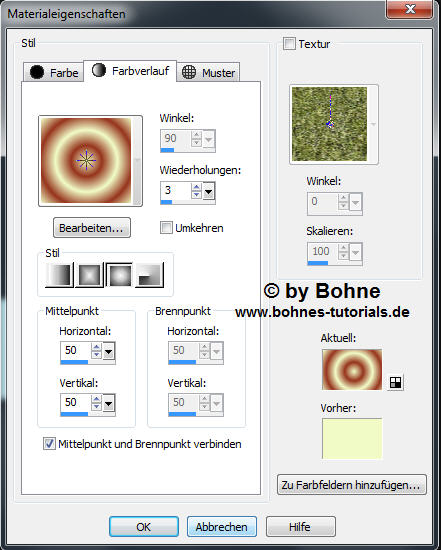This screenshot has width=441, height=550.
Task: Switch to the Farbe tab
Action: point(54,72)
